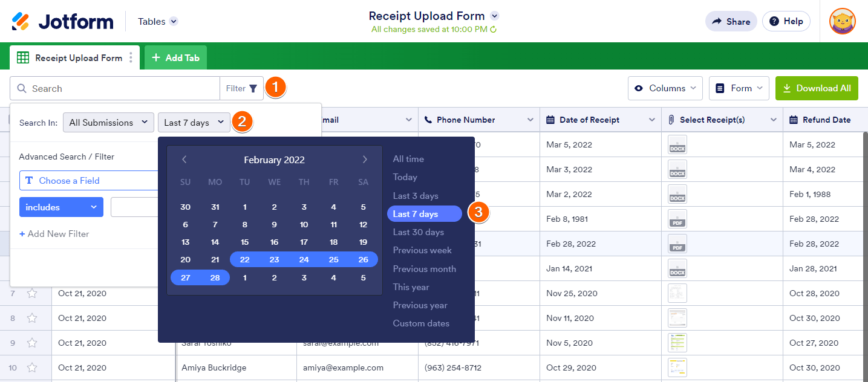The image size is (868, 382).
Task: Open receipt thumbnail for Oct 29, 2020
Action: tap(677, 367)
